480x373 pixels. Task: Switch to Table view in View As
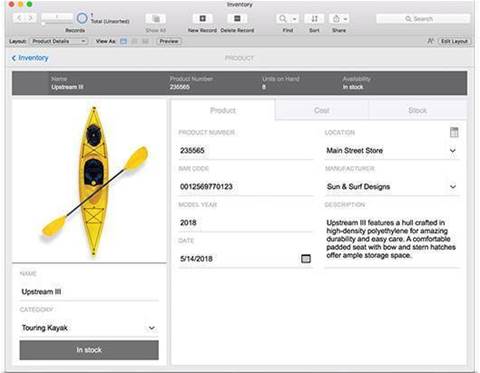[145, 41]
